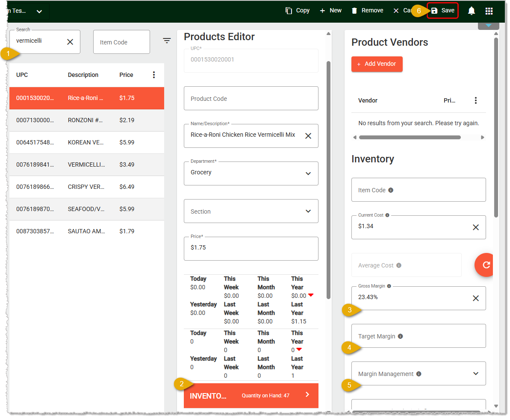Select the Rice-a-Roni product row
The width and height of the screenshot is (510, 420).
[x=86, y=98]
